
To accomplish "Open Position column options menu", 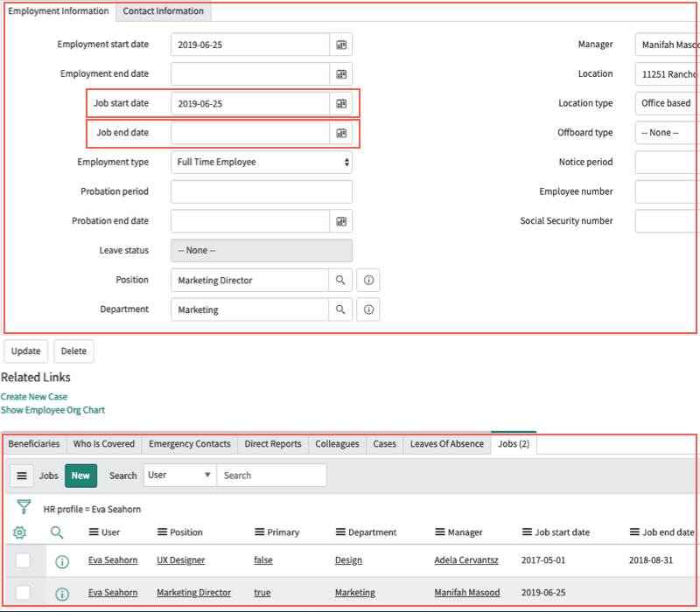I will pos(162,532).
